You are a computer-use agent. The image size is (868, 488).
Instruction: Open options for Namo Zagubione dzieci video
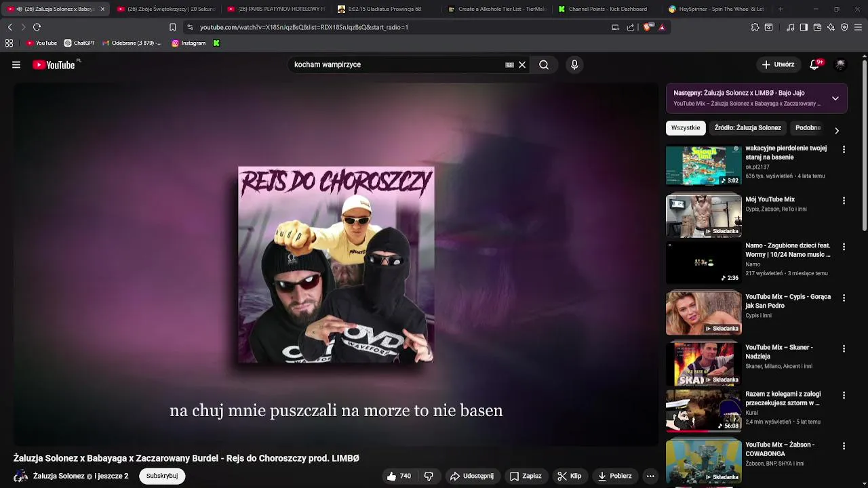tap(844, 247)
